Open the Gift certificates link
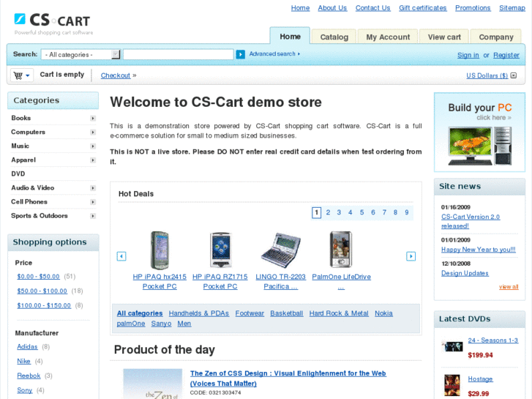Viewport: 532px width, 399px height. 422,8
